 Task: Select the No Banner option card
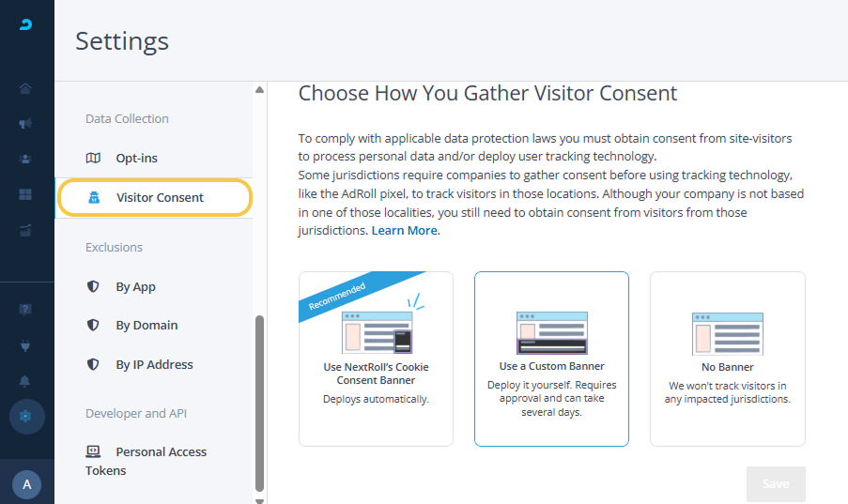[x=727, y=359]
